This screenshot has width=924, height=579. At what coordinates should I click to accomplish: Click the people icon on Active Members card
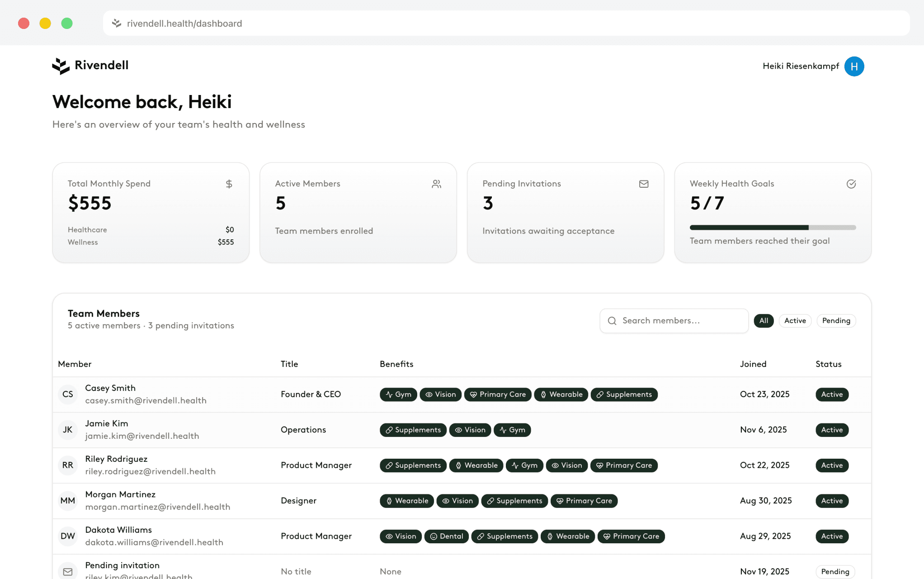436,184
